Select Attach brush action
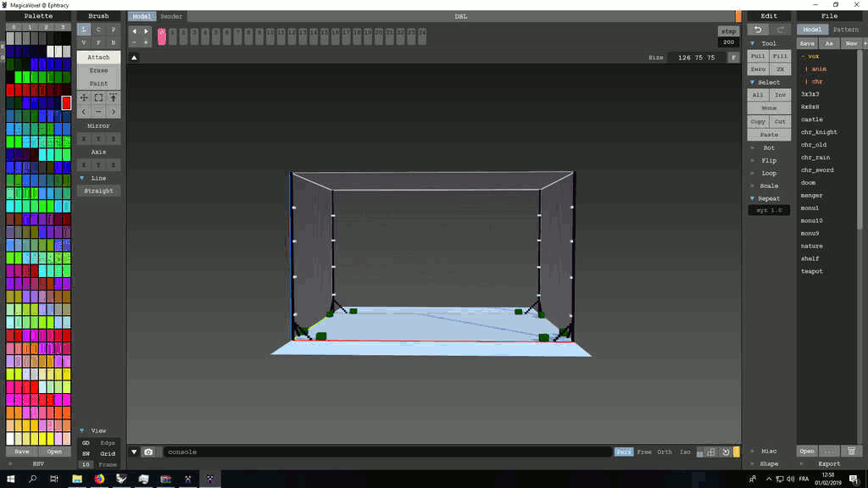868x488 pixels. point(98,57)
